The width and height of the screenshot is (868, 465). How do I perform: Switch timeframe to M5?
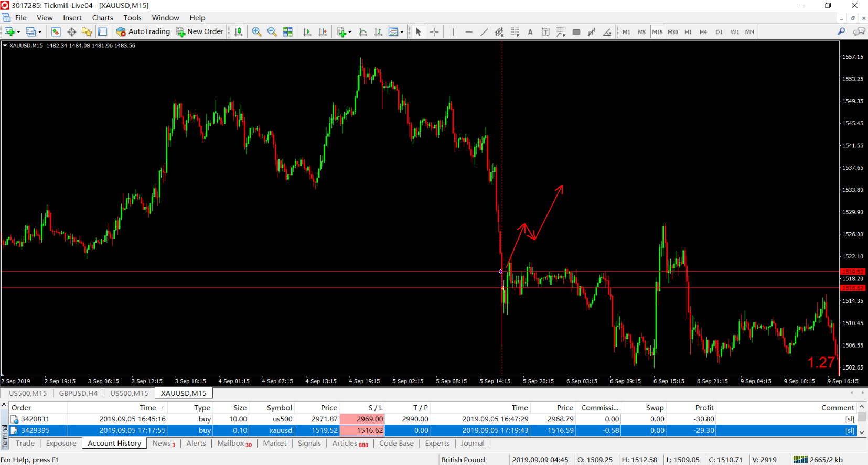click(641, 32)
